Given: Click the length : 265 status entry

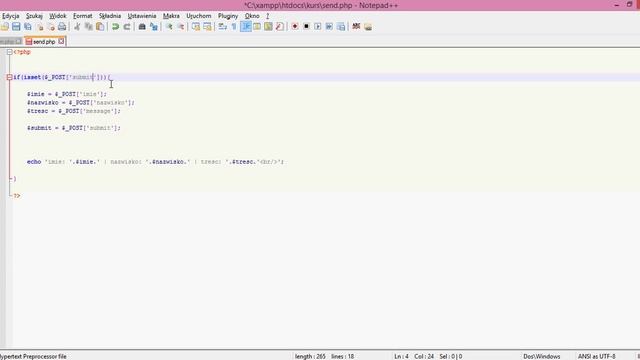Looking at the screenshot, I should pyautogui.click(x=310, y=356).
